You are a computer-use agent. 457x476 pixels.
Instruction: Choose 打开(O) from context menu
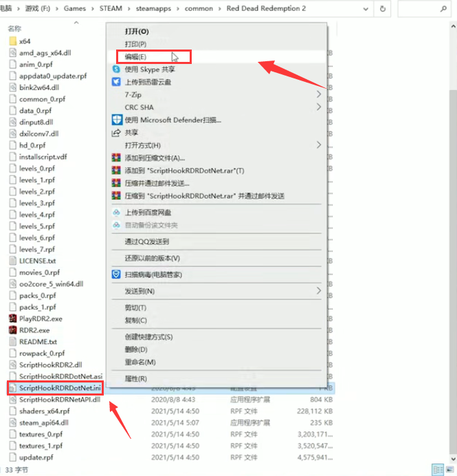coord(137,31)
